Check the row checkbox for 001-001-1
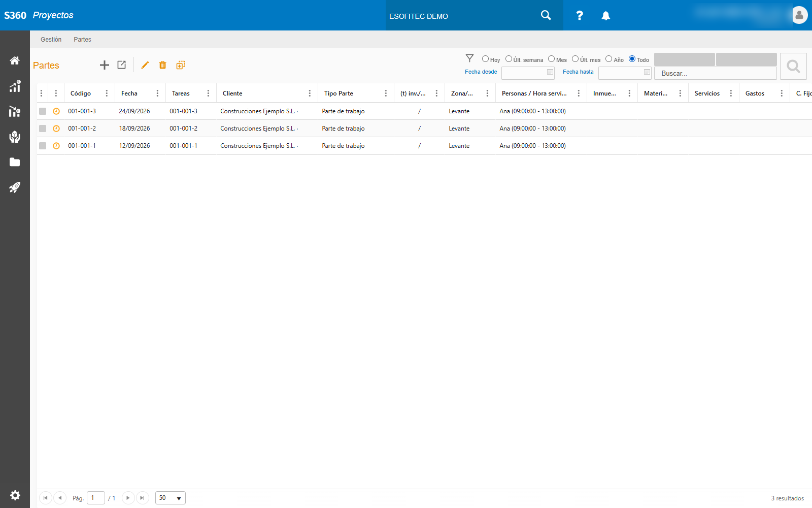Screen dimensions: 812x508 (x=43, y=146)
